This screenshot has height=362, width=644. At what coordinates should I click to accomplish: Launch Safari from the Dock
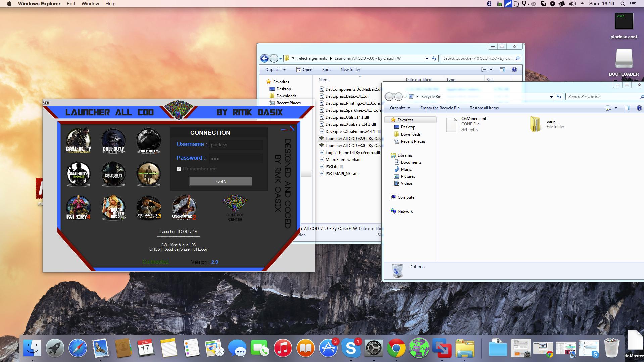click(78, 348)
